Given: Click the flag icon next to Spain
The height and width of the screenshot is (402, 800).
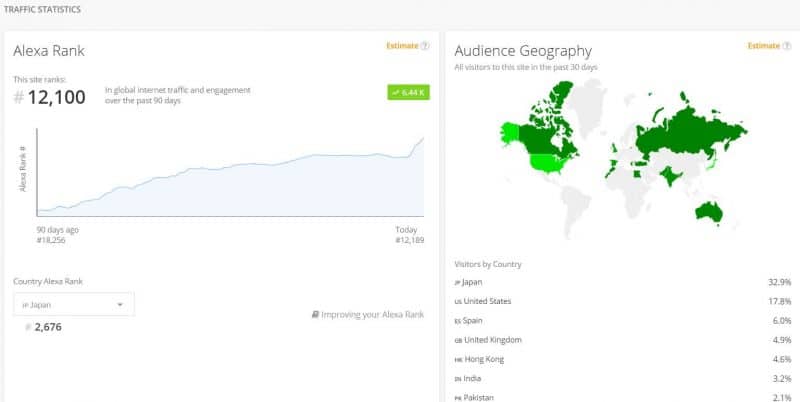Looking at the screenshot, I should coord(458,321).
